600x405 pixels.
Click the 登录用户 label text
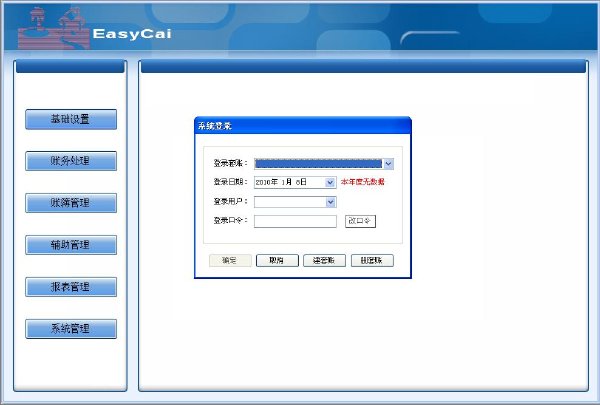(x=230, y=201)
